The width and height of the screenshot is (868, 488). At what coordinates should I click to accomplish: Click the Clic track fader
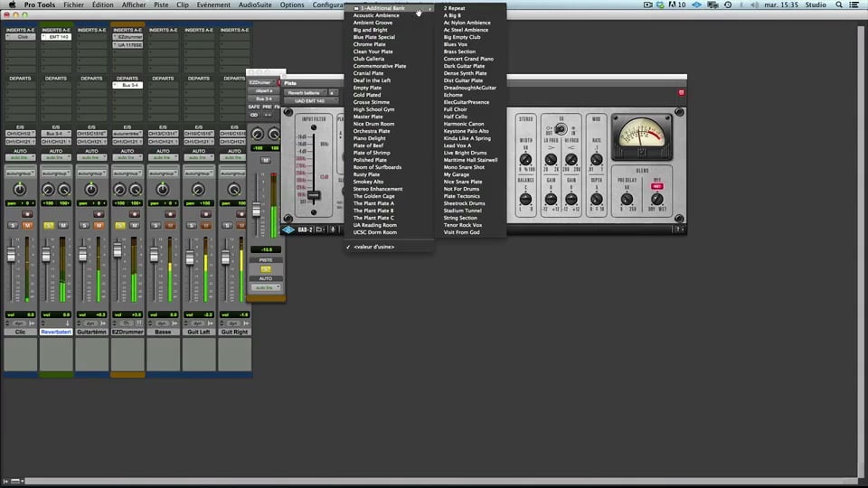(x=11, y=254)
